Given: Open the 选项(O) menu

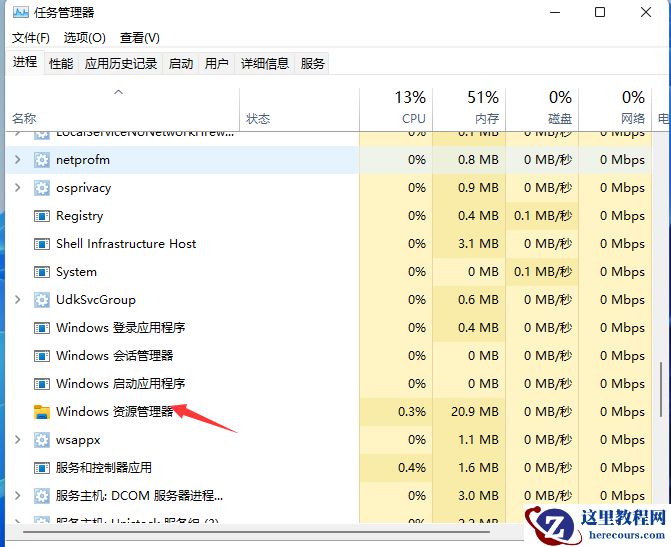Looking at the screenshot, I should [85, 38].
